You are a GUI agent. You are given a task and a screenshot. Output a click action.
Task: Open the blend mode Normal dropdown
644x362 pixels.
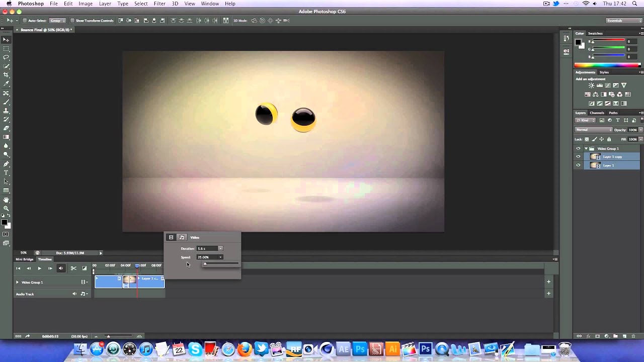coord(594,130)
